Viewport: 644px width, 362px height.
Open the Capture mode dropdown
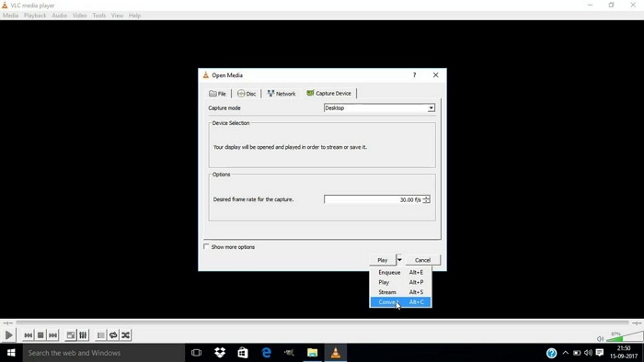tap(379, 107)
